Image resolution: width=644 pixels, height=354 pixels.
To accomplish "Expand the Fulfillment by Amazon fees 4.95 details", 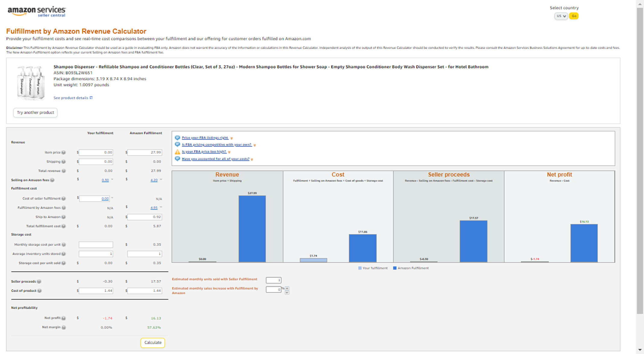I will tap(161, 207).
